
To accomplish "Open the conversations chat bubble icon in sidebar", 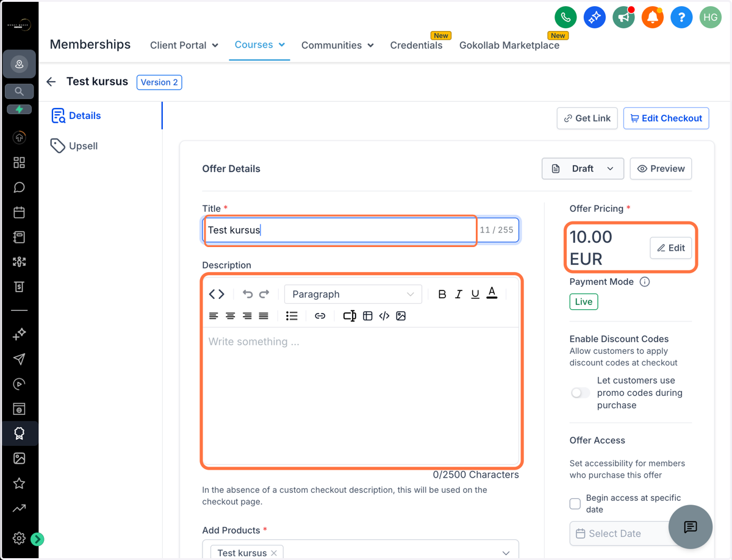I will tap(19, 187).
